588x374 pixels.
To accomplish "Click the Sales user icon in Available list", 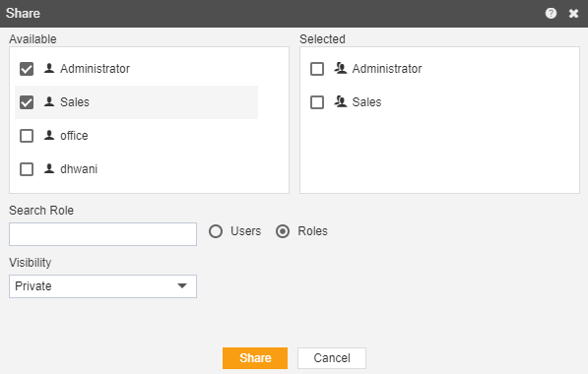I will click(49, 101).
